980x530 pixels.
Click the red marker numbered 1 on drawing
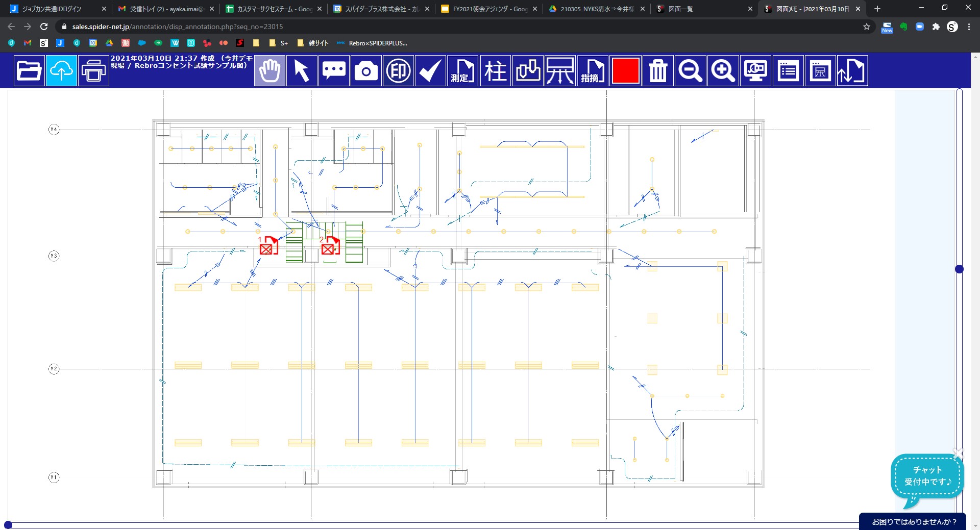tap(268, 246)
